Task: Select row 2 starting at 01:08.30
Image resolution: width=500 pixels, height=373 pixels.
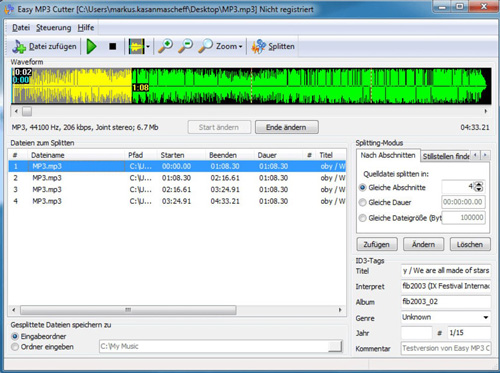Action: [x=177, y=178]
